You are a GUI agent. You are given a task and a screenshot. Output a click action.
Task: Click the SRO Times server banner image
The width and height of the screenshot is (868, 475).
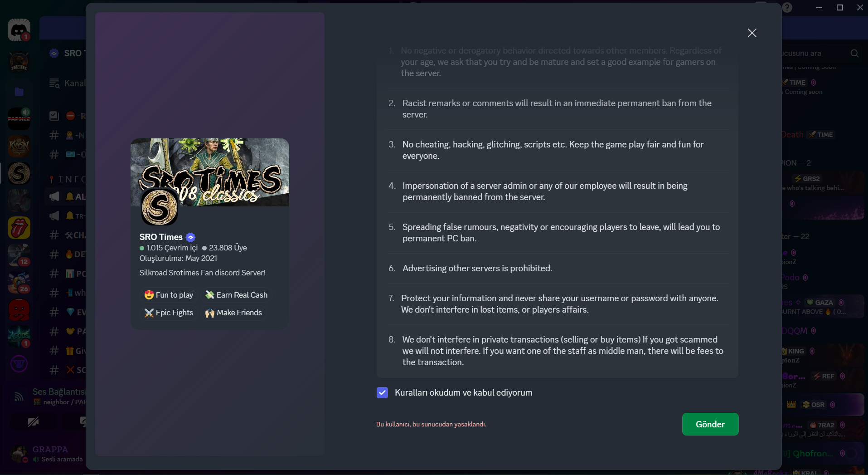[210, 172]
